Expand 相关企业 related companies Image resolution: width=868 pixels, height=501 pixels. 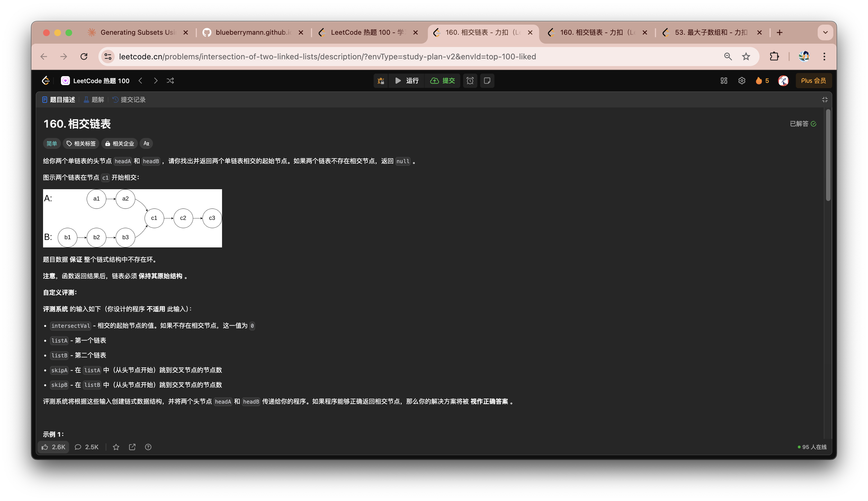pos(120,144)
